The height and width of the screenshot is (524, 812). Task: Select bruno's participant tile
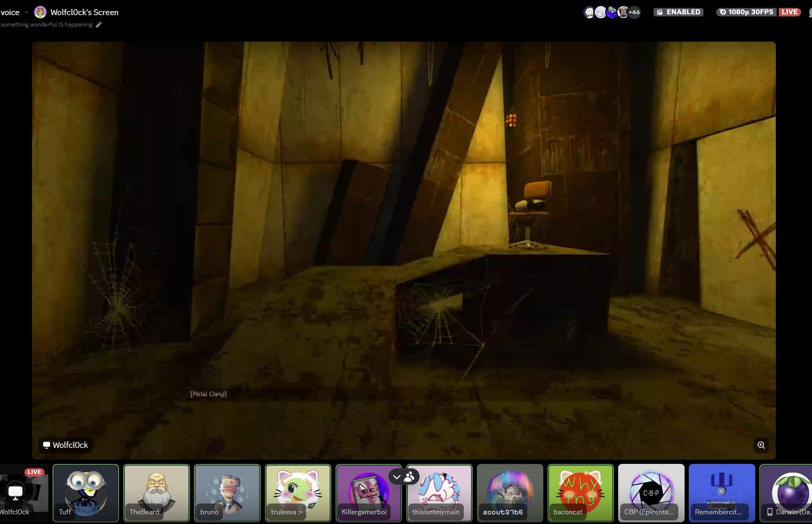click(x=227, y=493)
